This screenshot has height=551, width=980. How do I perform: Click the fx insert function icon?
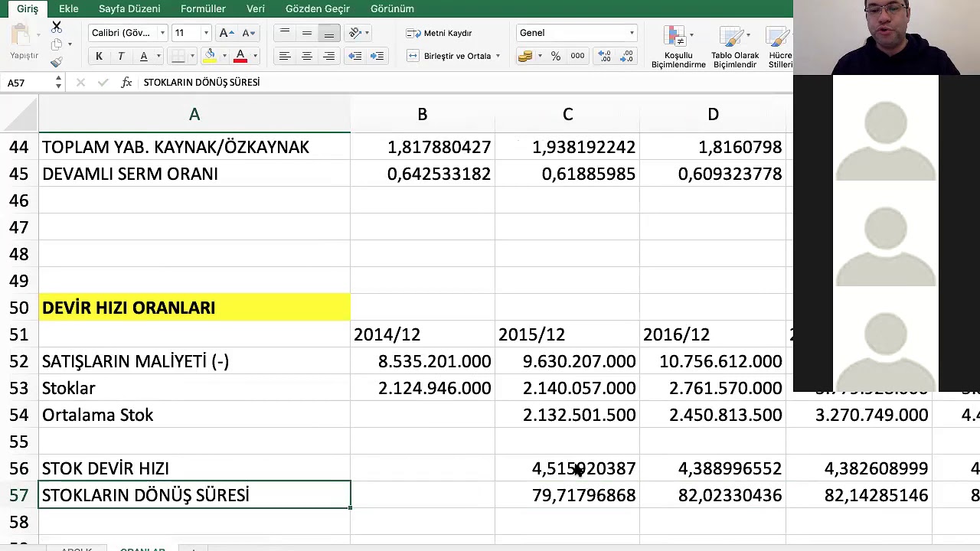(x=126, y=82)
